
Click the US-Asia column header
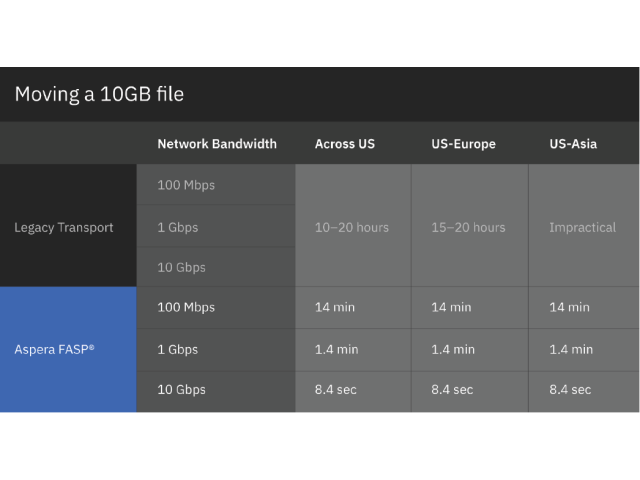(573, 144)
